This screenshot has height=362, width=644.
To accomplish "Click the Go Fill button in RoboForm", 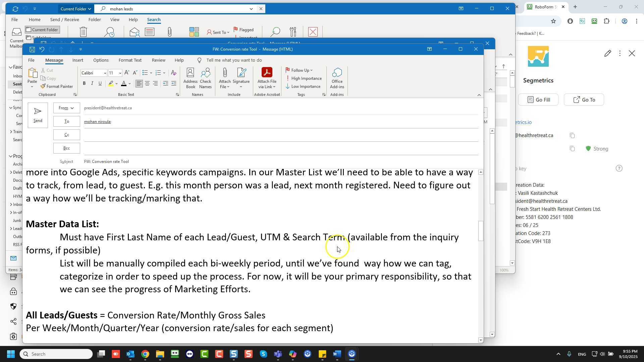I will [x=538, y=100].
